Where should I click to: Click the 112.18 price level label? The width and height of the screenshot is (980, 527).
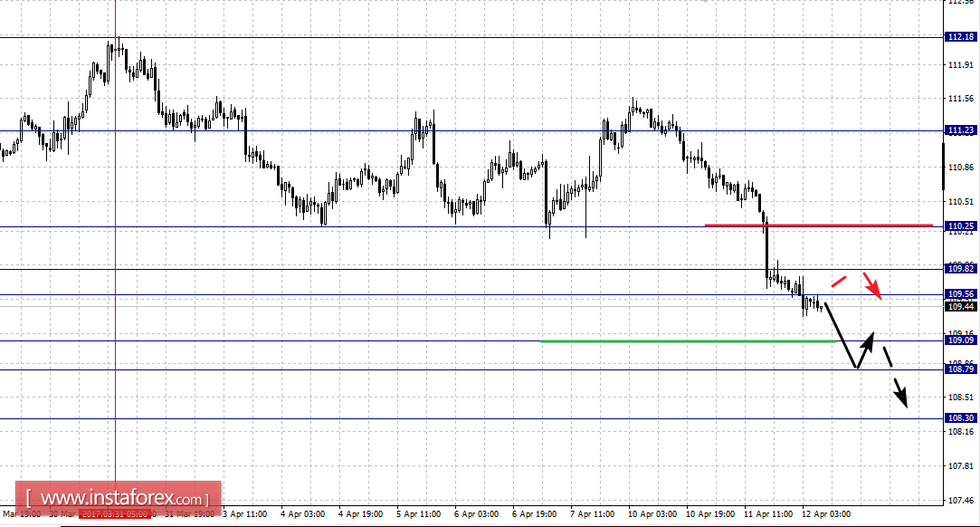(961, 37)
